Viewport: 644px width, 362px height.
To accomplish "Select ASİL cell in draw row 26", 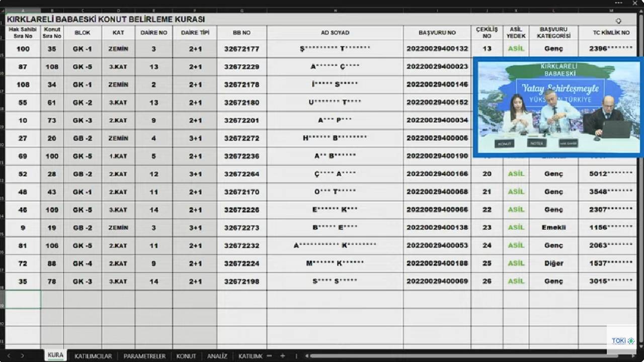I will [x=516, y=282].
